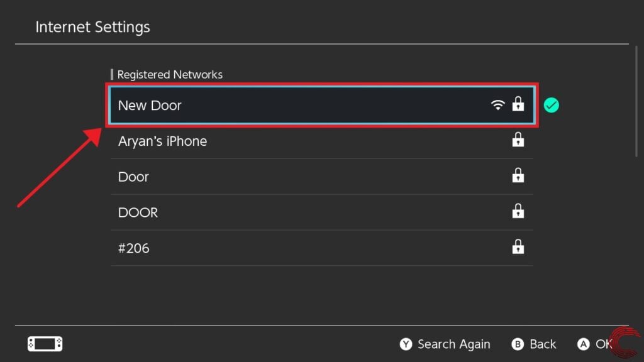The image size is (644, 362).
Task: Click the lock icon next to Door
Action: point(518,175)
